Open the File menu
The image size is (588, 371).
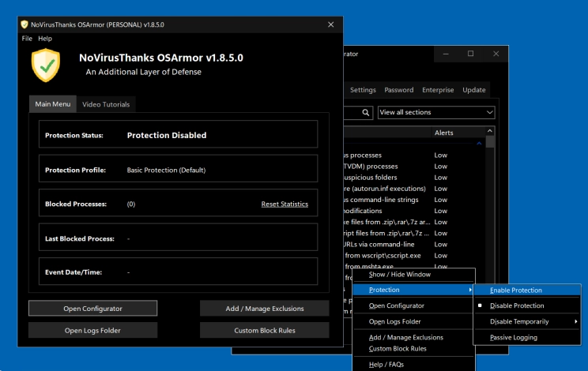[x=27, y=39]
